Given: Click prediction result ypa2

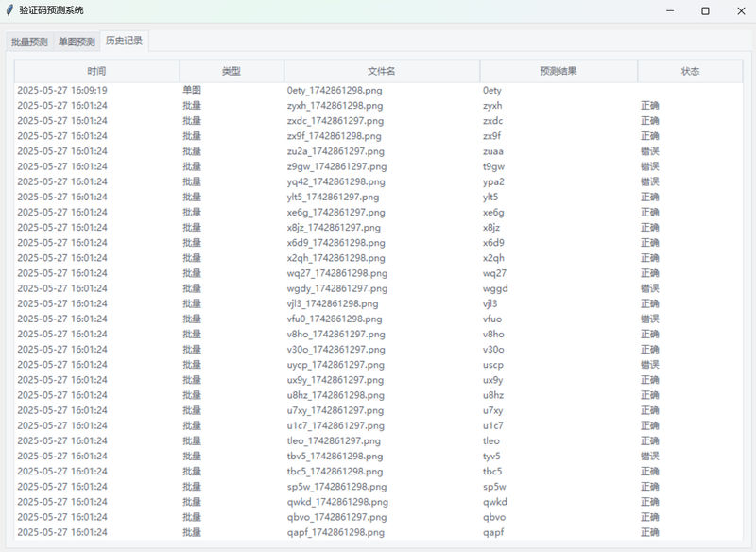Looking at the screenshot, I should pos(493,181).
